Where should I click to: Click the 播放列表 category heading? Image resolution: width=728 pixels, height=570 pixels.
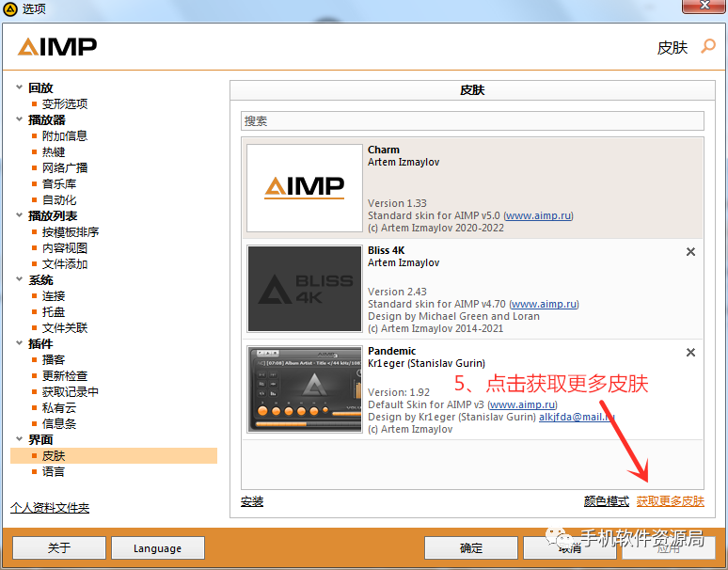coord(53,215)
